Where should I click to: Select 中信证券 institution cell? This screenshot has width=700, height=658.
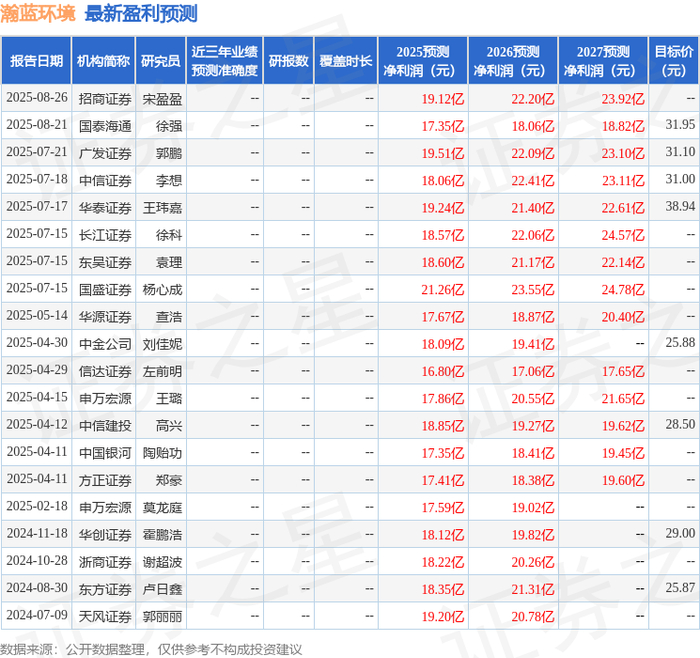click(105, 180)
